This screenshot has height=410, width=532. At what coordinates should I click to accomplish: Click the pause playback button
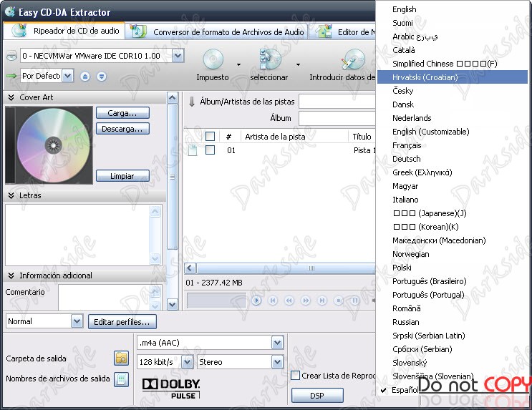coord(354,301)
